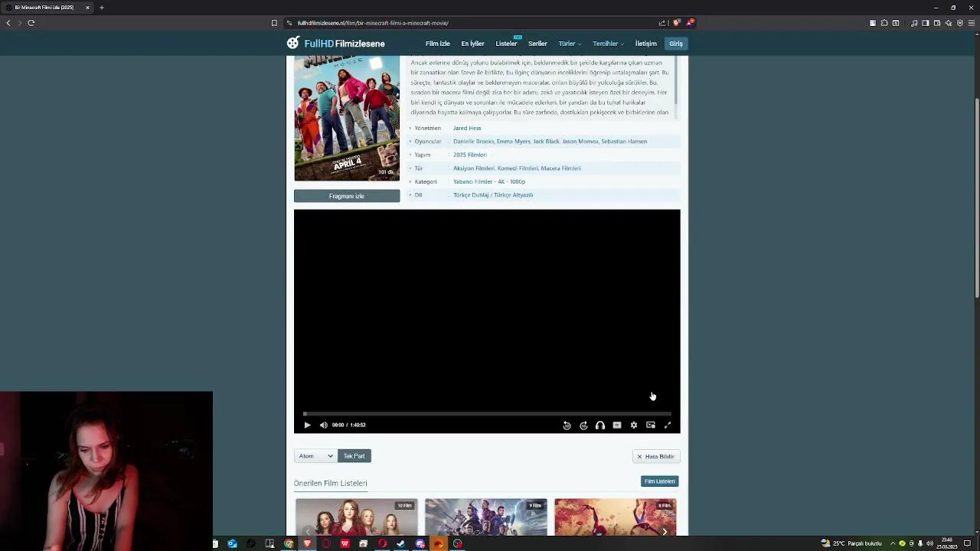Open the Brave Shields lion icon
980x551 pixels.
(676, 23)
